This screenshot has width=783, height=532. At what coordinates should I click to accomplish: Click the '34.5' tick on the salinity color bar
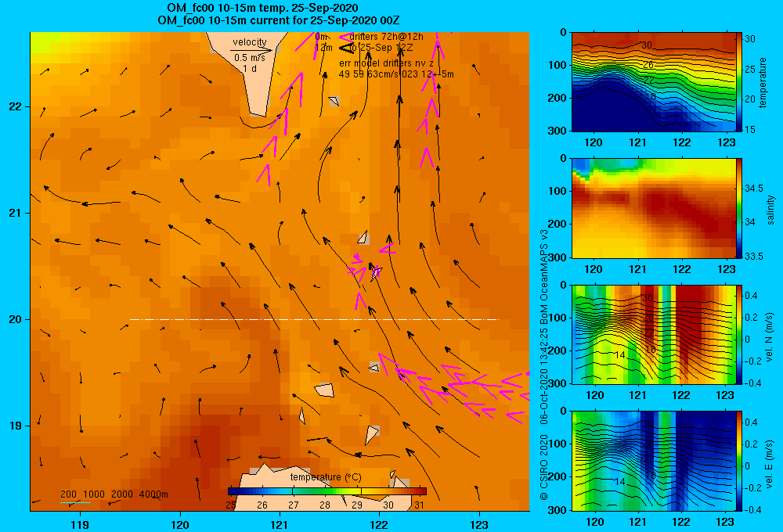point(753,188)
